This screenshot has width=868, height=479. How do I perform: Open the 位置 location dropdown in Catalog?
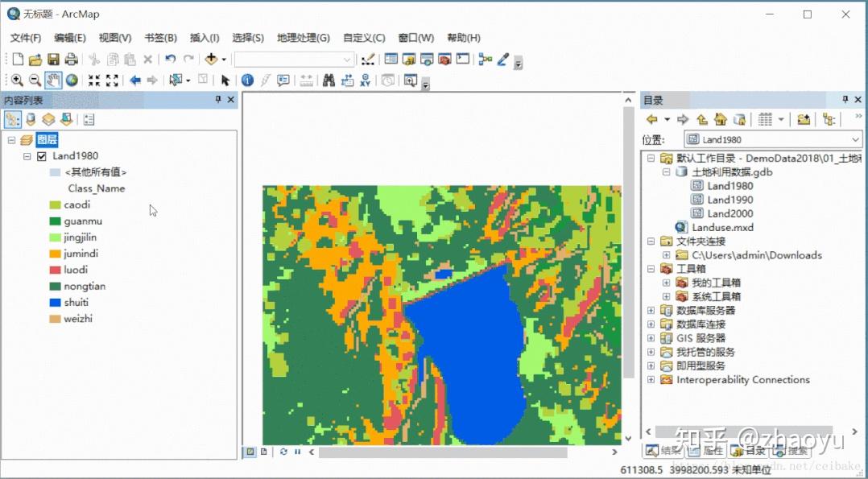point(855,138)
